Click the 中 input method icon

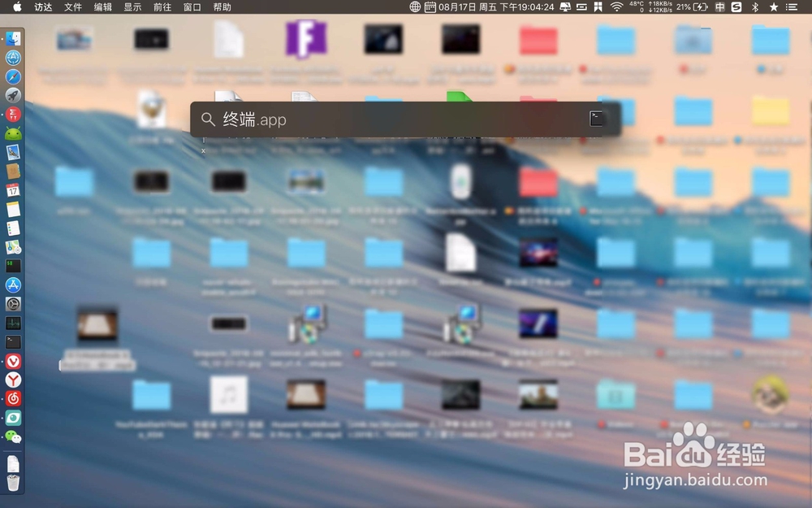(719, 7)
